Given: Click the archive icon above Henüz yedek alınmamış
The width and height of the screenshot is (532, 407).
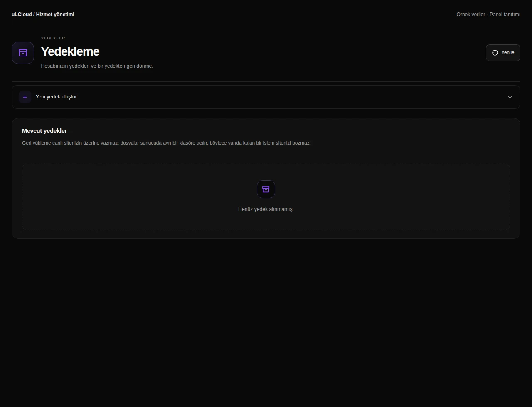Looking at the screenshot, I should 266,189.
